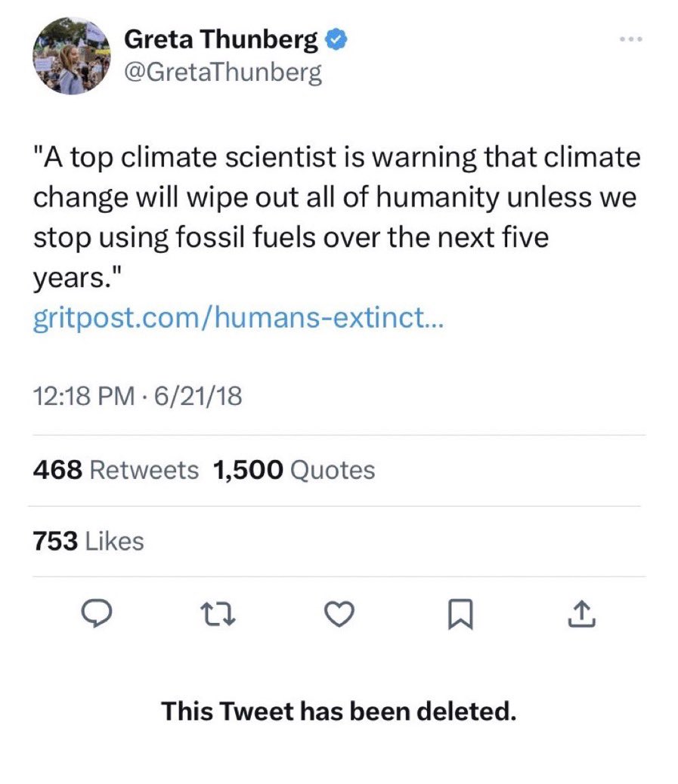Open the gritpost.com/humans-extinct link

click(238, 317)
